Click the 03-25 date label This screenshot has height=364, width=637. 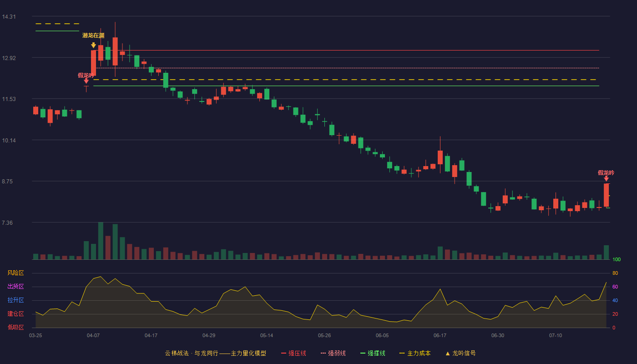35,335
